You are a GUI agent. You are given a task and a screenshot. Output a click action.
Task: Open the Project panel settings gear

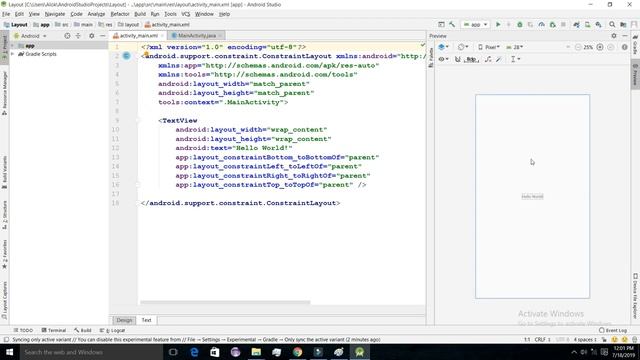92,36
